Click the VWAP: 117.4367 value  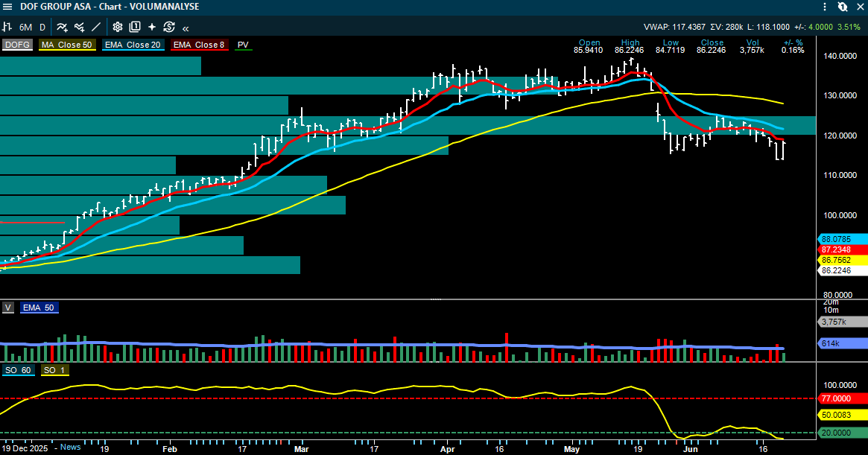(674, 27)
